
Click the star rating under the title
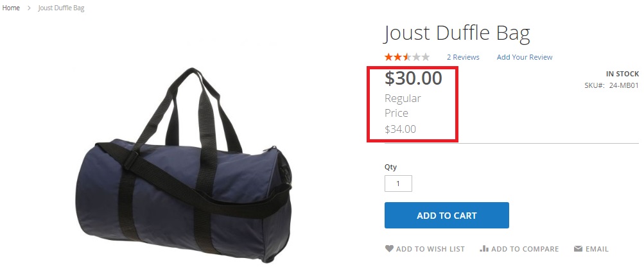coord(407,57)
